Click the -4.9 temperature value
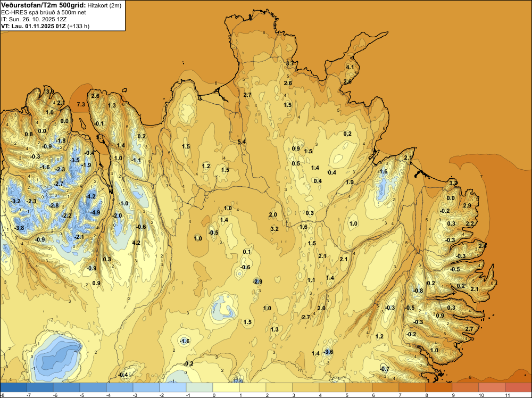 coord(95,213)
